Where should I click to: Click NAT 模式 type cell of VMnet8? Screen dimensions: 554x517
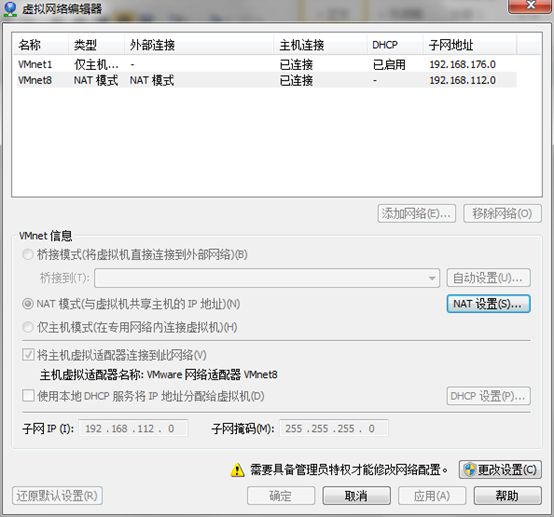click(x=96, y=80)
